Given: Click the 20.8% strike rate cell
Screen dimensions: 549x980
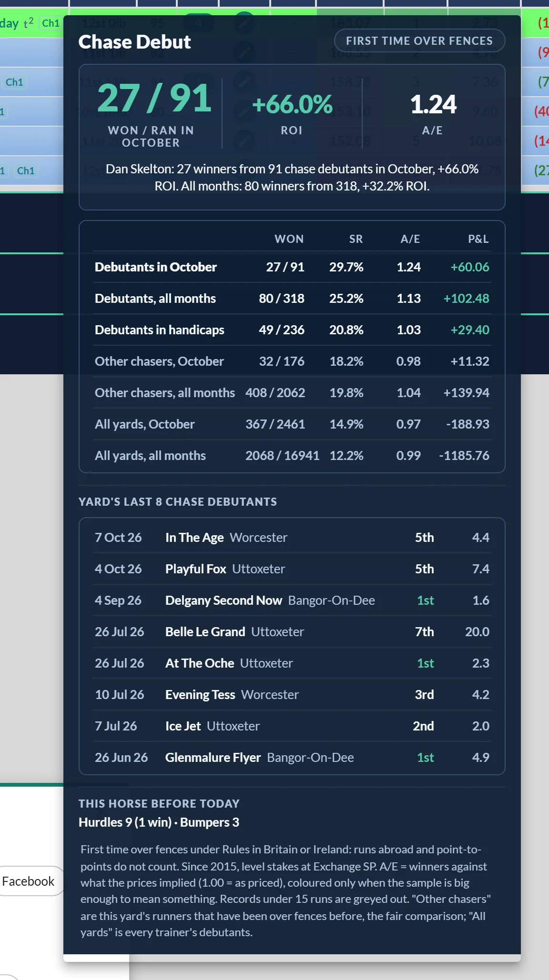Looking at the screenshot, I should [x=346, y=330].
